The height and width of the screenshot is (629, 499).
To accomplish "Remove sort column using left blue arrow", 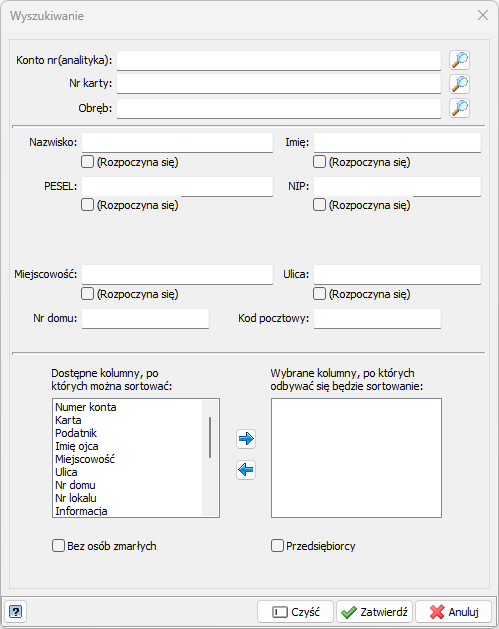I will 246,470.
